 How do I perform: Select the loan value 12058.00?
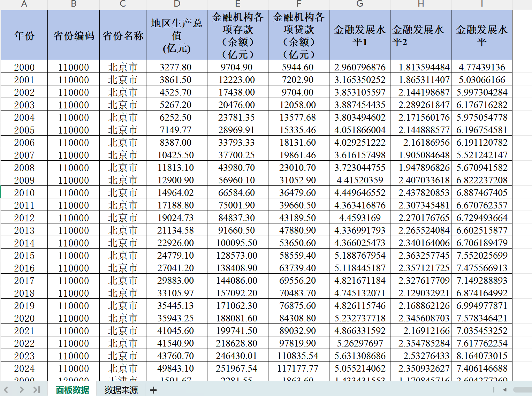[x=299, y=105]
